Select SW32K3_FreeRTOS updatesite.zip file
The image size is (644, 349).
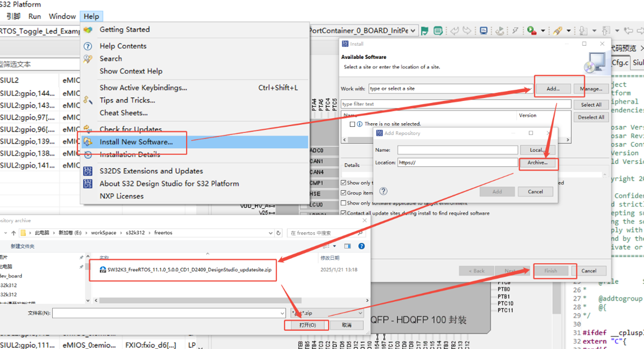coord(189,270)
